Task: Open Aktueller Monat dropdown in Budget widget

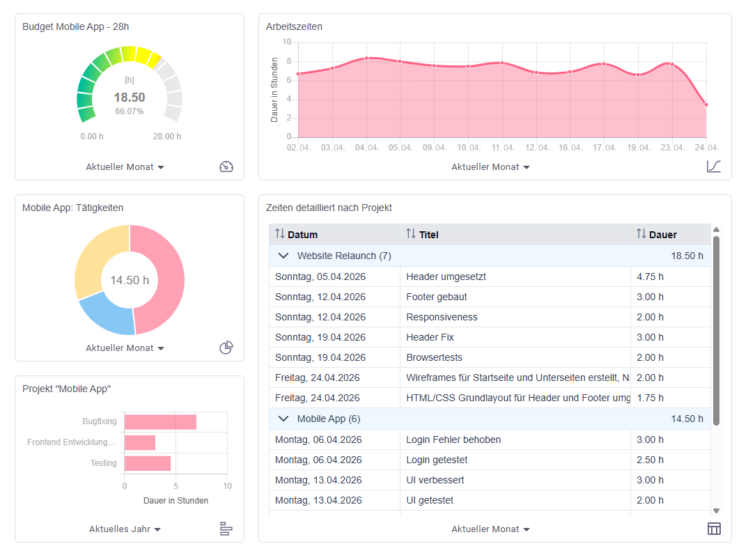Action: [125, 167]
